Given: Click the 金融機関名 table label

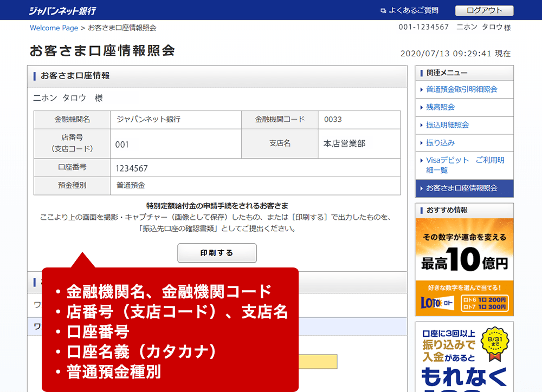Looking at the screenshot, I should point(72,120).
